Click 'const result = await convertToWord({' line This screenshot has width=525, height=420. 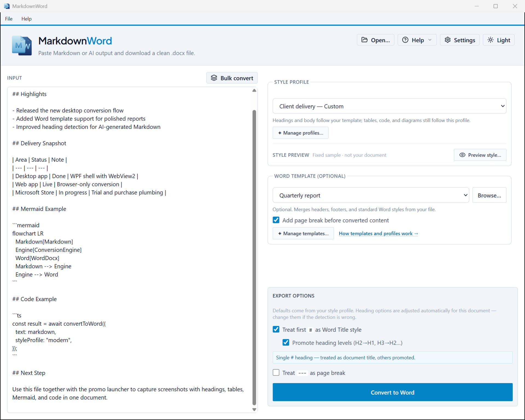[59, 324]
